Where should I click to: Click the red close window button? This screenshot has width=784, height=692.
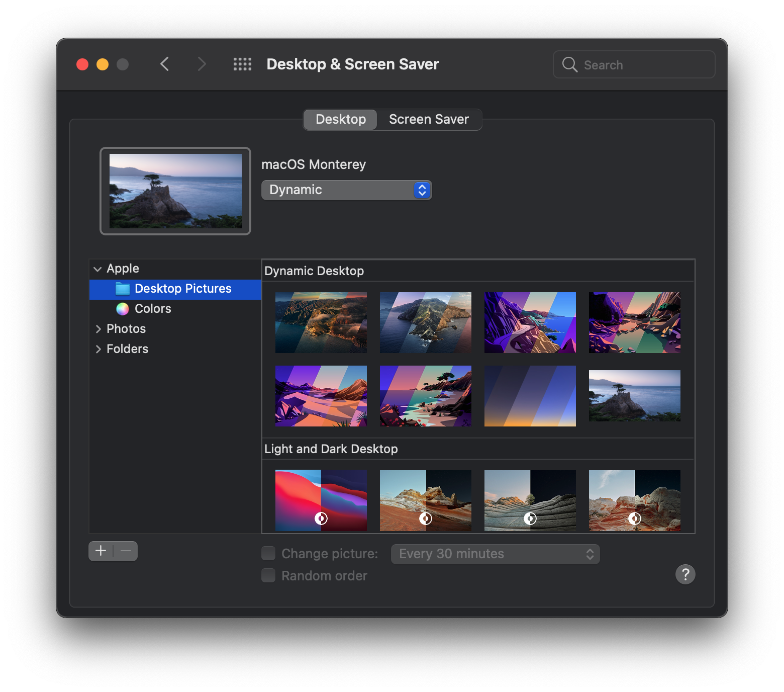82,64
